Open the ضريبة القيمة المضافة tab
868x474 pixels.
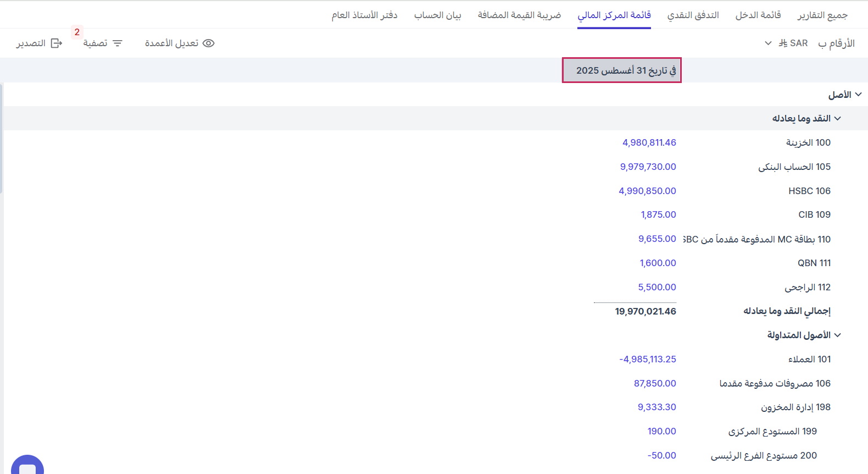point(519,15)
